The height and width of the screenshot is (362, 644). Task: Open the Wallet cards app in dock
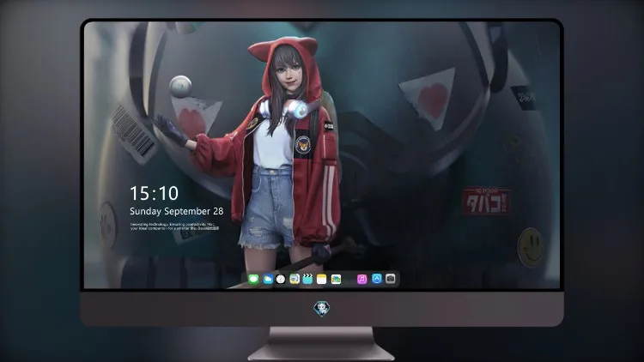pos(336,280)
